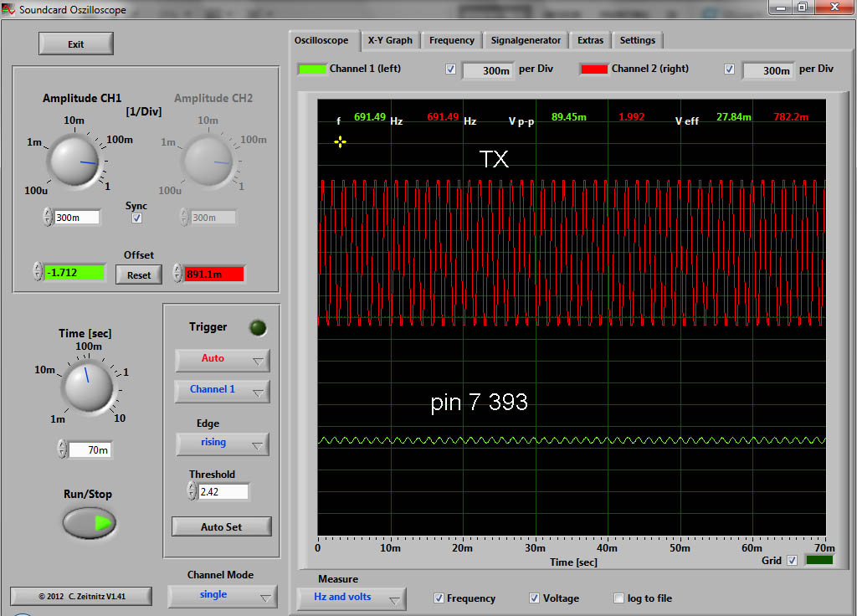Toggle the Sync checkbox
The height and width of the screenshot is (616, 857).
[136, 218]
